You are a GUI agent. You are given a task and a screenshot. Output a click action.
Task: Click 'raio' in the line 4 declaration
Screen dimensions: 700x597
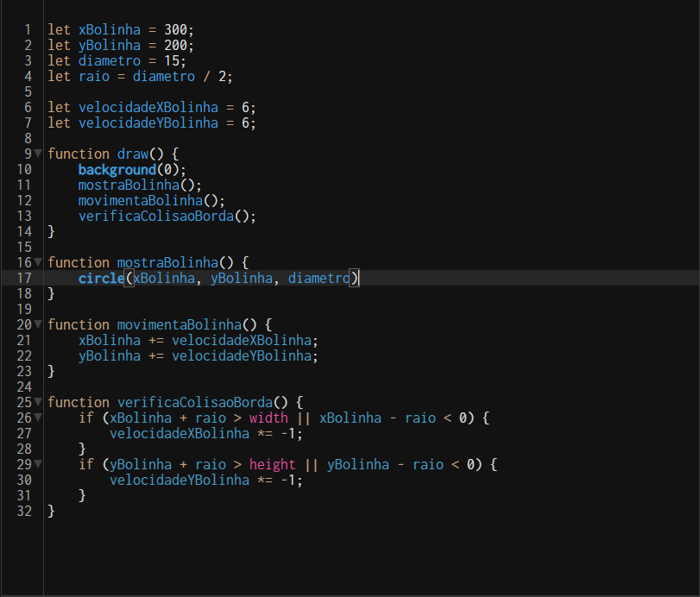(x=94, y=76)
